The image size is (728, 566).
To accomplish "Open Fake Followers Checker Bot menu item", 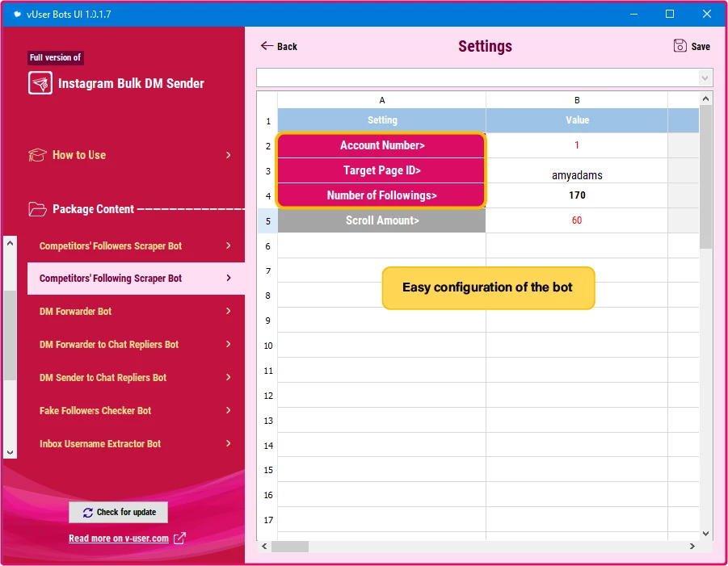I will coord(136,411).
